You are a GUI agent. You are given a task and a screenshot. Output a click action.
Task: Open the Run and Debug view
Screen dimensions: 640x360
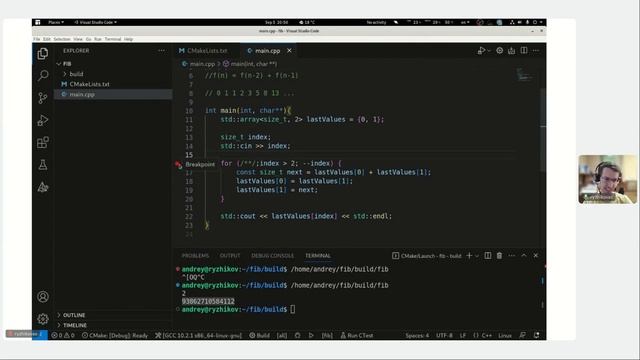pyautogui.click(x=43, y=120)
